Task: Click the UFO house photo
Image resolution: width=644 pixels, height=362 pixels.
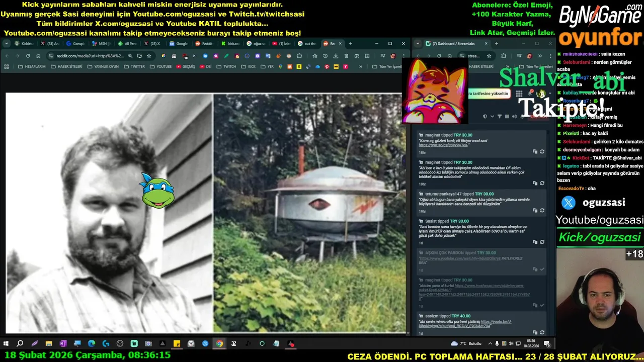Action: pos(309,213)
